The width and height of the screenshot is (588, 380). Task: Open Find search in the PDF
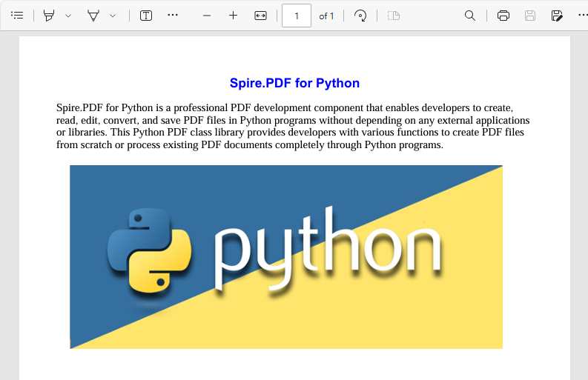pyautogui.click(x=470, y=16)
